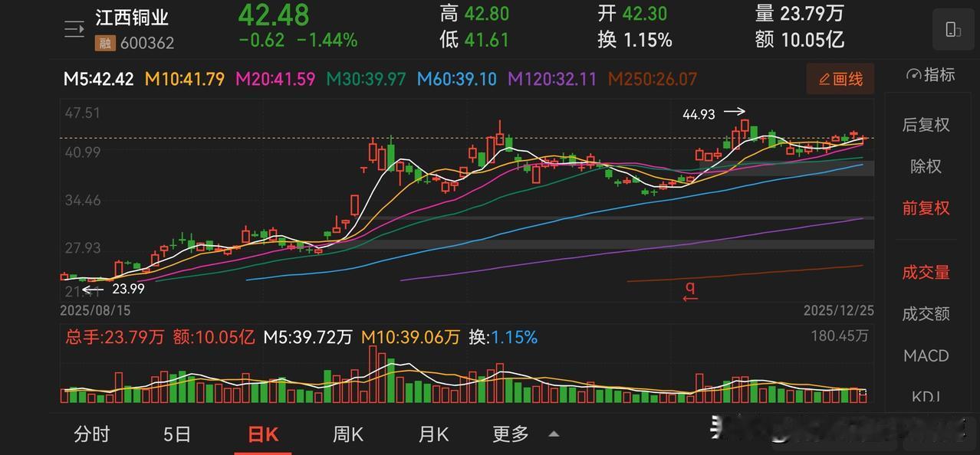Click the volume M5:39.72万 label
Viewport: 980px width, 455px height.
pos(308,337)
